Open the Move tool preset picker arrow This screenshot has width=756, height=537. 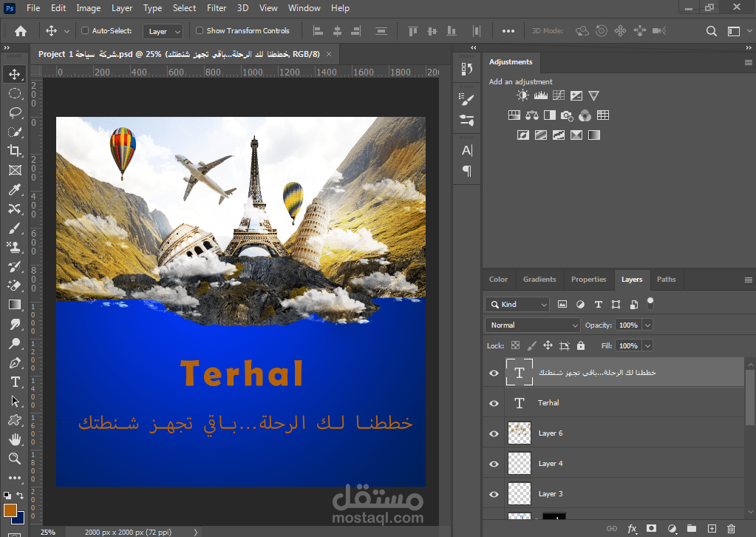coord(67,31)
